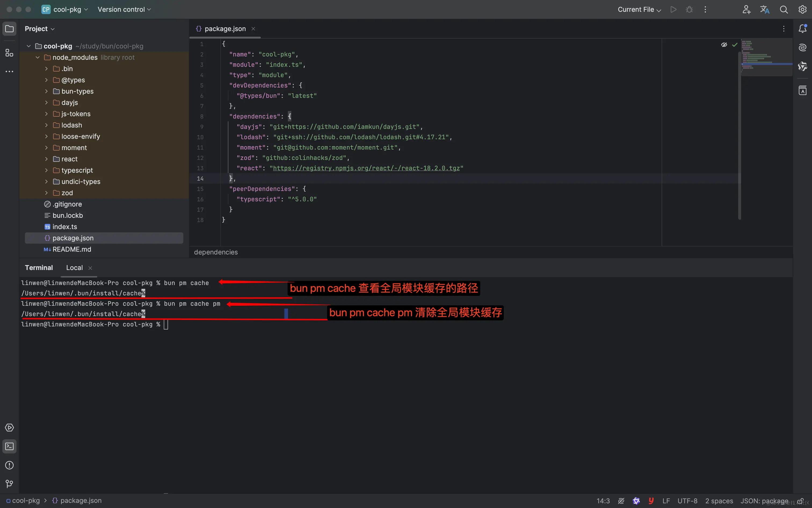
Task: Click the dependencies breadcrumb below editor
Action: (216, 252)
